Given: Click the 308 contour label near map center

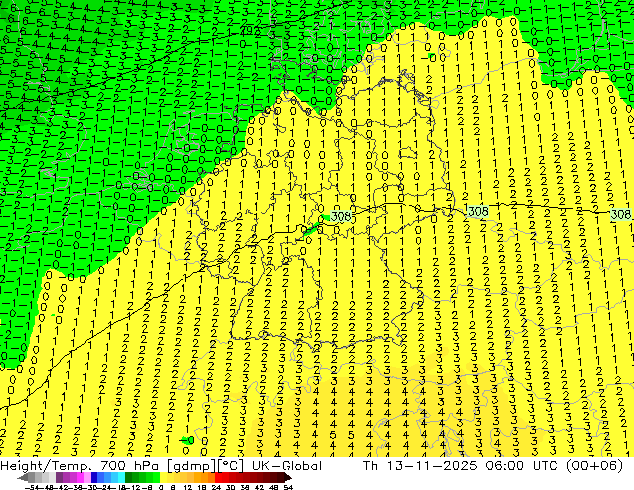Looking at the screenshot, I should pos(340,217).
